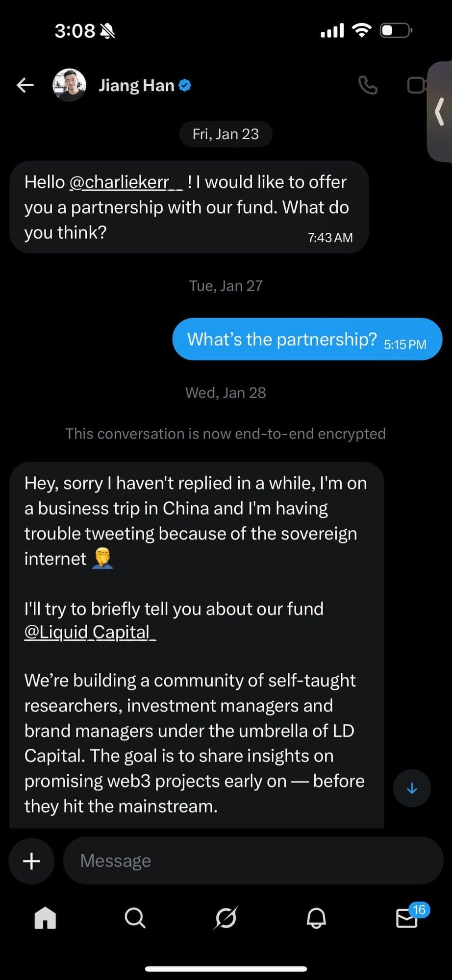Open the Notifications bell tab
Viewport: 452px width, 980px height.
316,918
